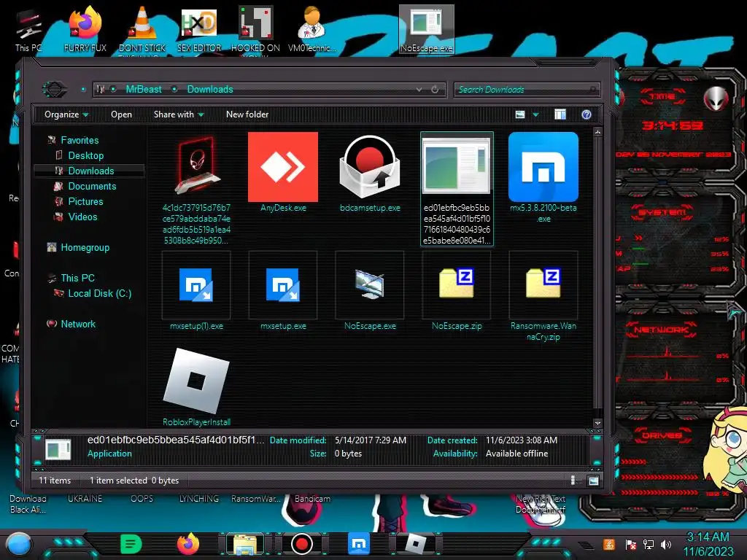This screenshot has width=747, height=560.
Task: Click the HxD editor desktop shortcut
Action: (199, 30)
